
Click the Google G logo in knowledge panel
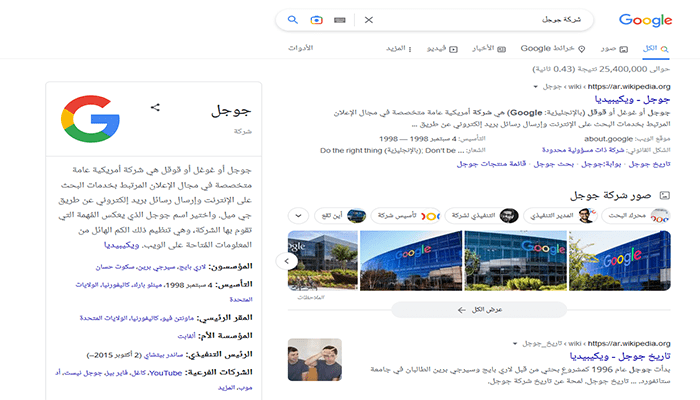[90, 119]
